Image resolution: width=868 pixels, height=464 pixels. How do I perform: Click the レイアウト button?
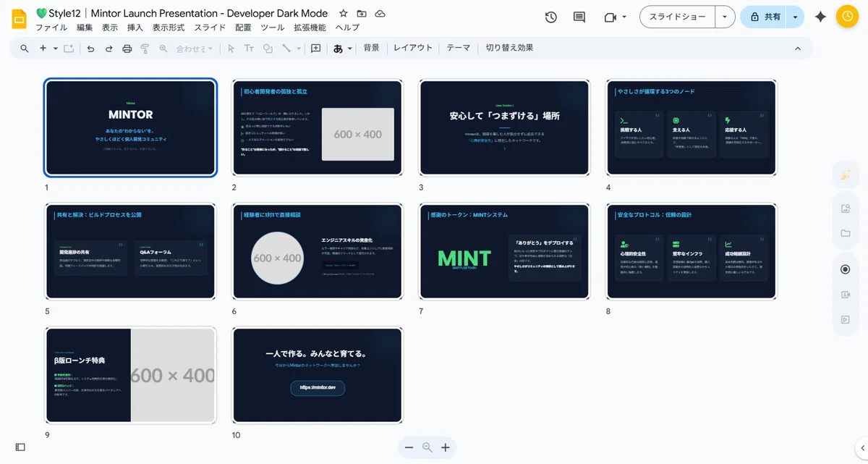(413, 48)
